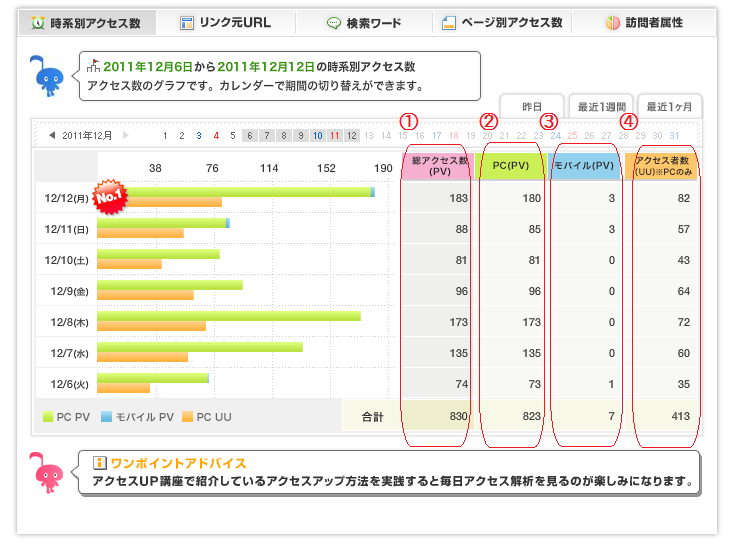Open the 時系別アクセス数 tab
The width and height of the screenshot is (732, 548).
click(x=87, y=23)
